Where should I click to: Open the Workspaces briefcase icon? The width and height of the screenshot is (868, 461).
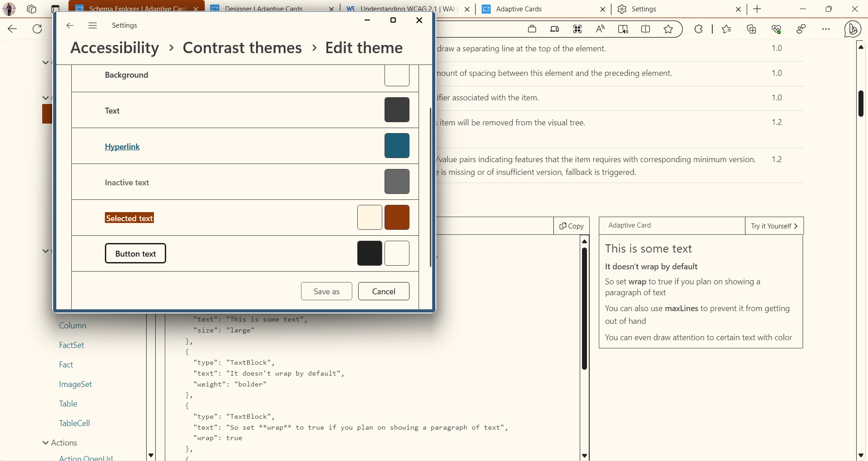tap(533, 29)
